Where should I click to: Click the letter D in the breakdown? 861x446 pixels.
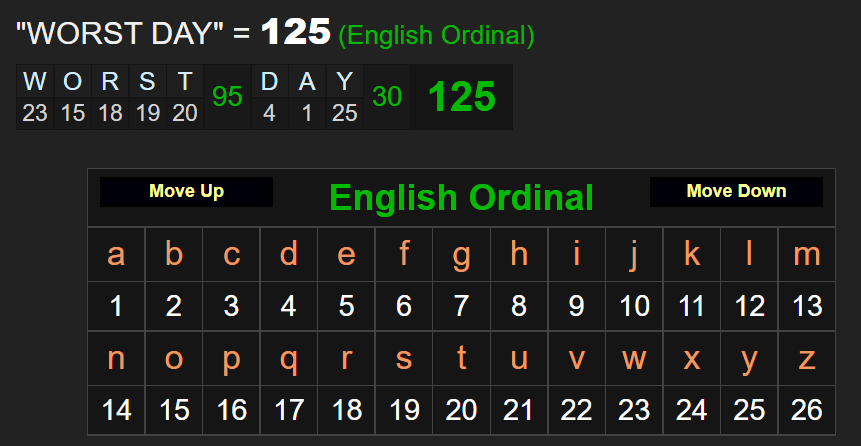[x=269, y=82]
